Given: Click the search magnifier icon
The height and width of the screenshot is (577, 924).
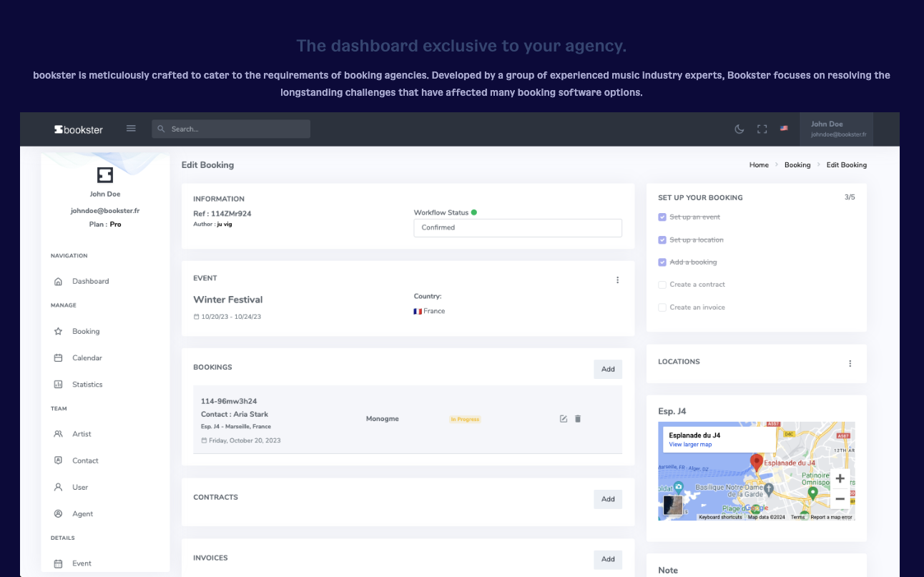Looking at the screenshot, I should click(161, 129).
